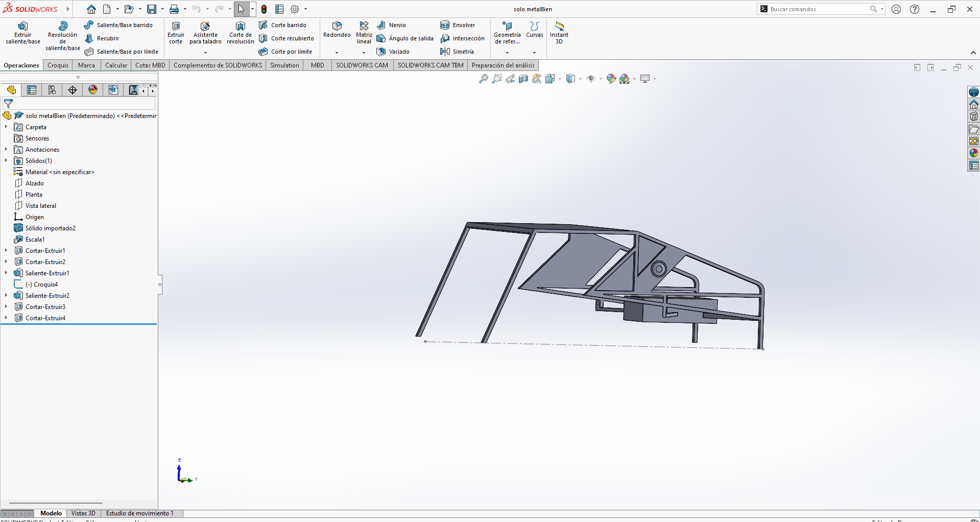This screenshot has width=980, height=522.
Task: Click the Section view icon
Action: tap(523, 79)
